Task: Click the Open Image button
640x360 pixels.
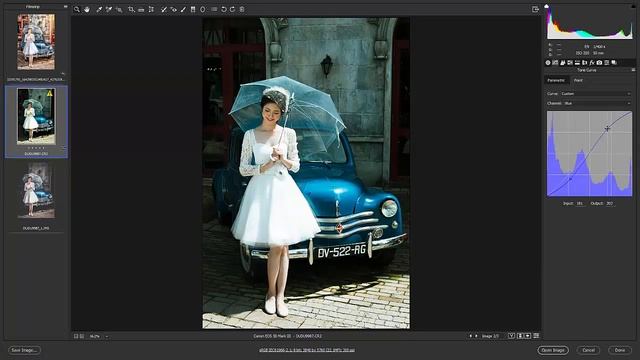Action: click(553, 350)
